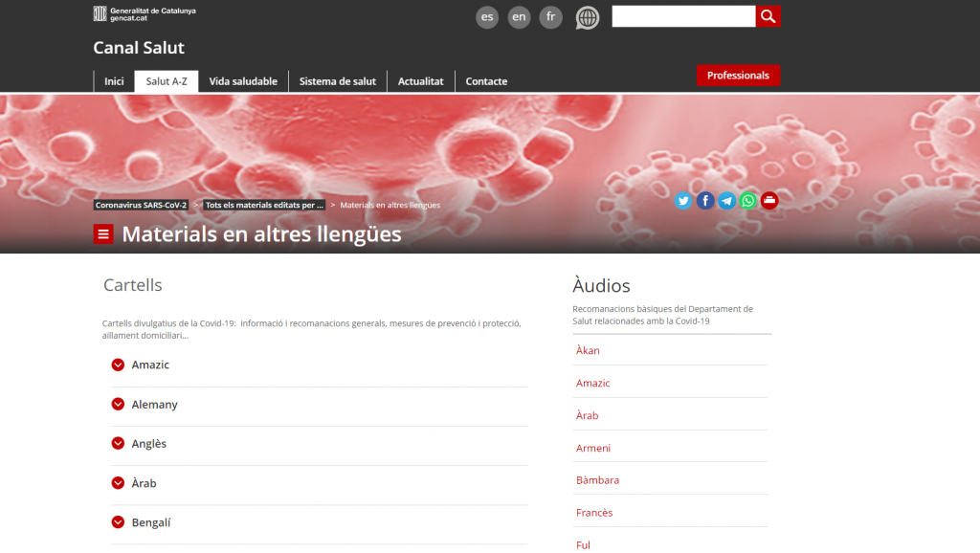Click the red Professionals button
The width and height of the screenshot is (980, 553).
[x=738, y=76]
